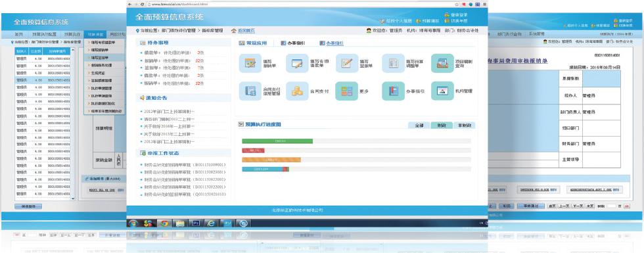644x253 pixels.
Task: Open the 合同支付信息管理 icon tile
Action: (250, 91)
